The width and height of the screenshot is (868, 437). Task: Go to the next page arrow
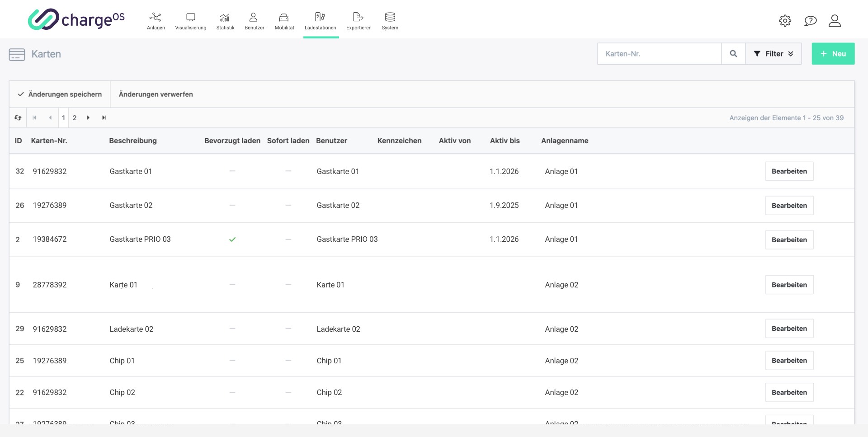[x=88, y=117]
